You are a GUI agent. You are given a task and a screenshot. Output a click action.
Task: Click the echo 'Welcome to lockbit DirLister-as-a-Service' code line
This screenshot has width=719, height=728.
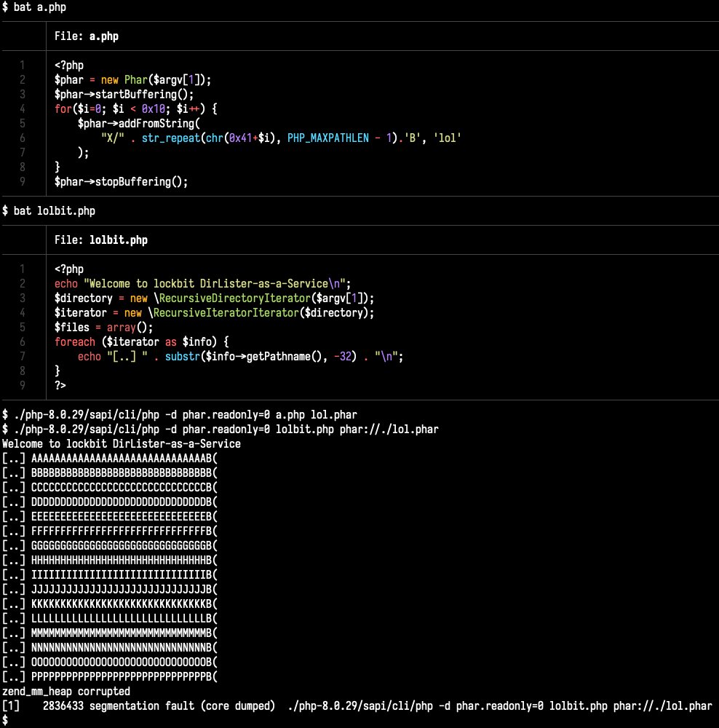coord(203,283)
